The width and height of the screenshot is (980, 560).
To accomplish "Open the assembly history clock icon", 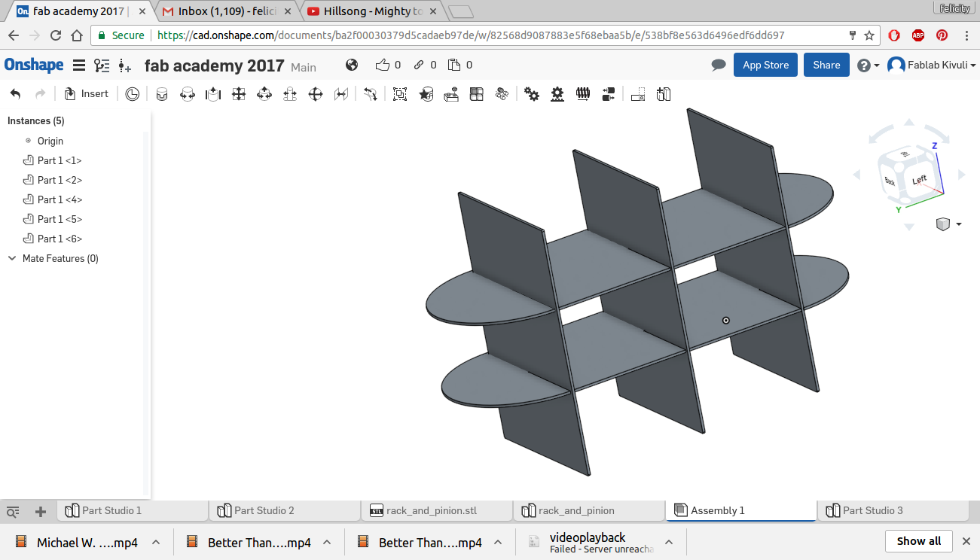I will pos(133,94).
